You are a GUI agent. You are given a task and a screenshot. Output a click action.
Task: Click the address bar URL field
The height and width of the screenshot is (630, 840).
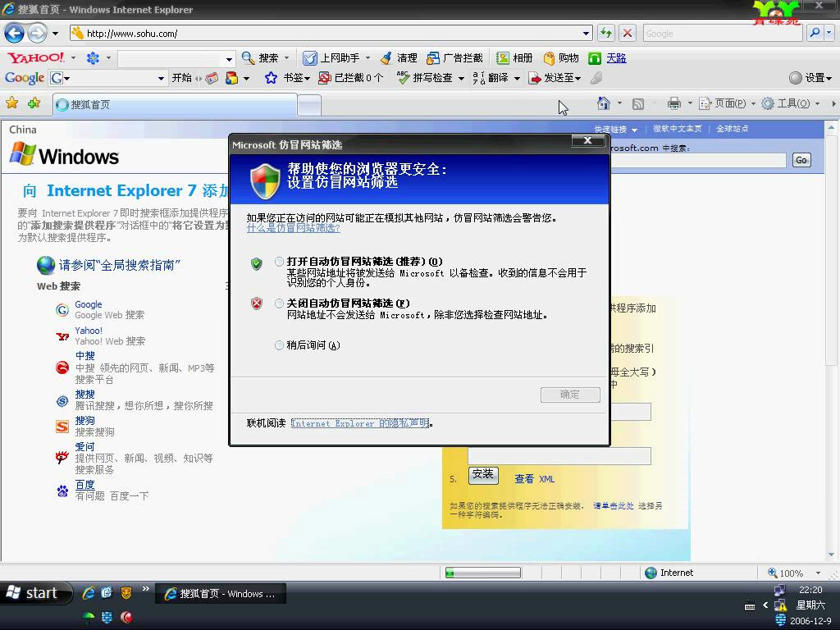tap(331, 33)
